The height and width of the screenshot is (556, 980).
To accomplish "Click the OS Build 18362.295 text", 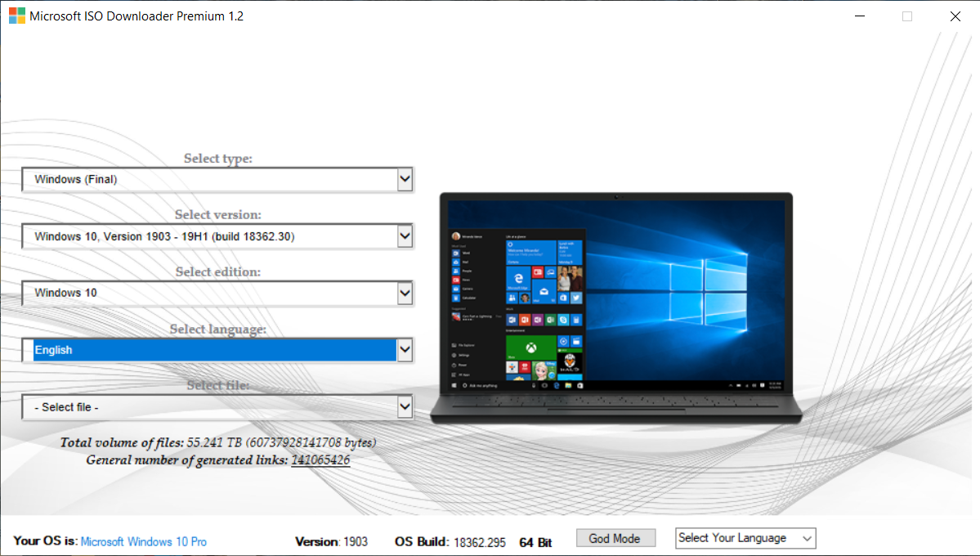I will pyautogui.click(x=450, y=542).
